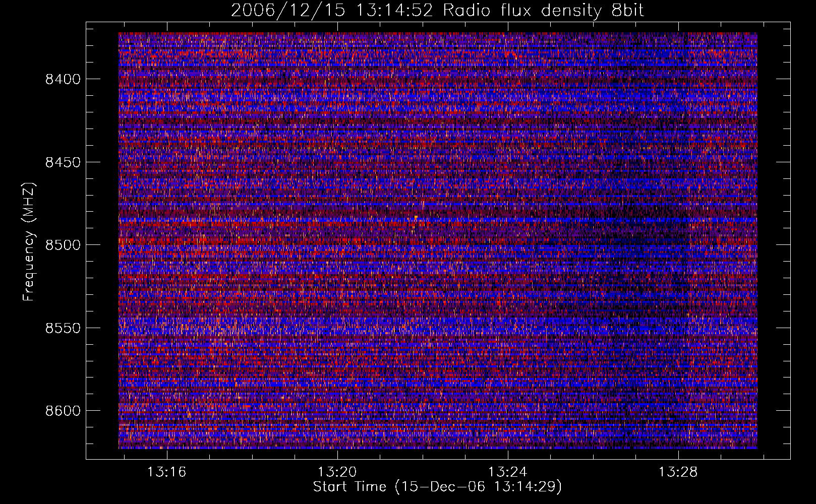Click the 13:20 time tick label
The image size is (816, 504).
pos(337,472)
